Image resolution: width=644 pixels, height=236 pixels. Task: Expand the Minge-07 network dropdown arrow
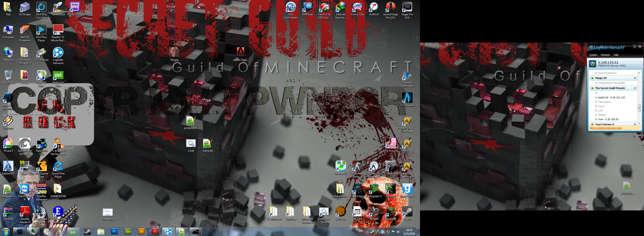coord(635,78)
